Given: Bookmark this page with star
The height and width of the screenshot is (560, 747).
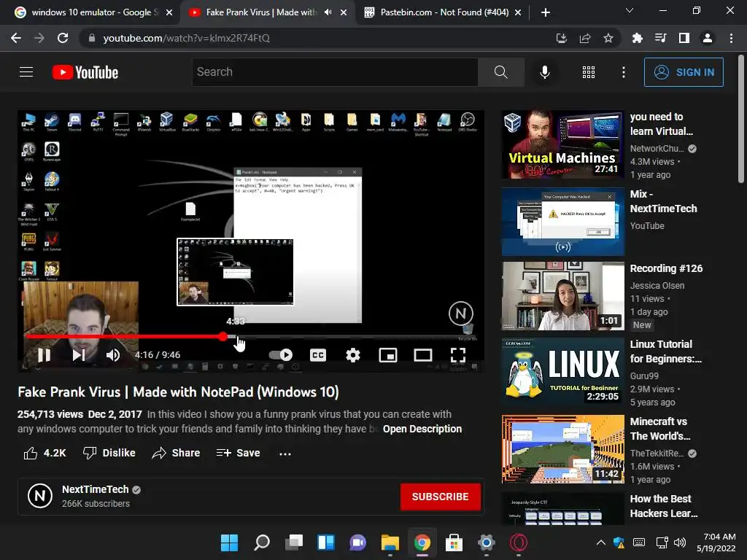Looking at the screenshot, I should 608,38.
